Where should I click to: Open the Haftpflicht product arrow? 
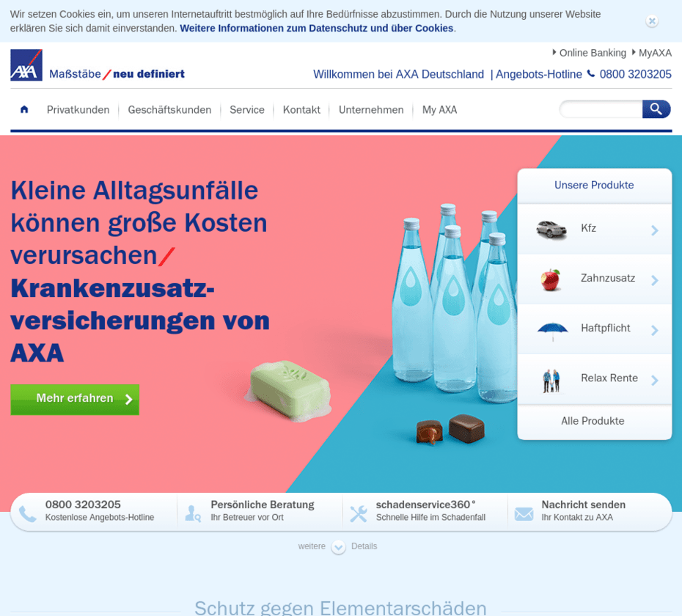click(x=654, y=330)
